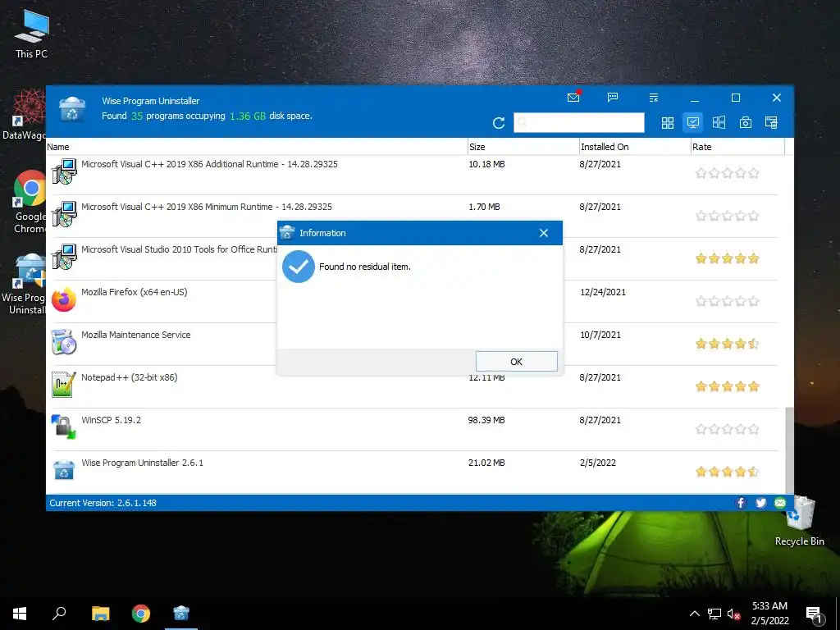This screenshot has height=630, width=840.
Task: Click the Visual Studio 2010 Tools installer icon
Action: pos(64,257)
